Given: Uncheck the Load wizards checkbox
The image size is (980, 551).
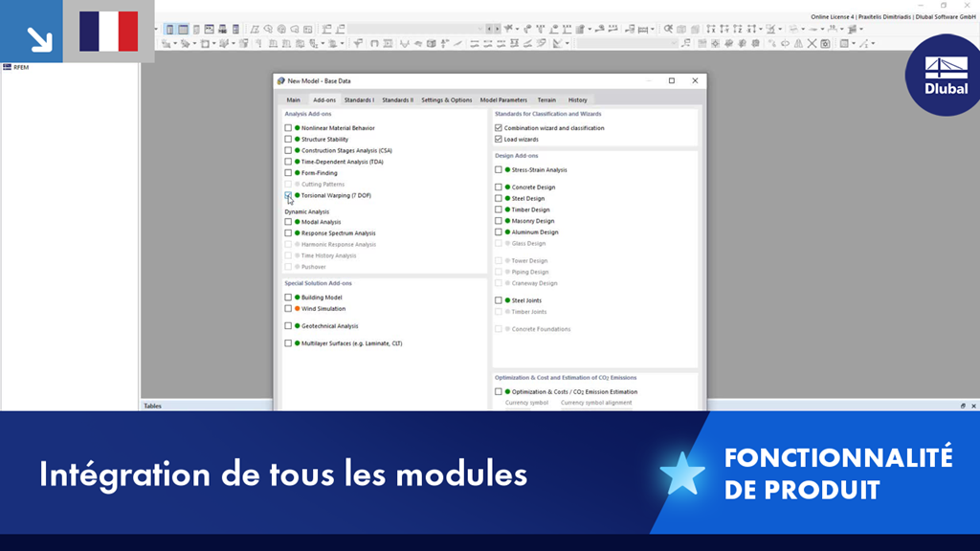Looking at the screenshot, I should coord(498,140).
